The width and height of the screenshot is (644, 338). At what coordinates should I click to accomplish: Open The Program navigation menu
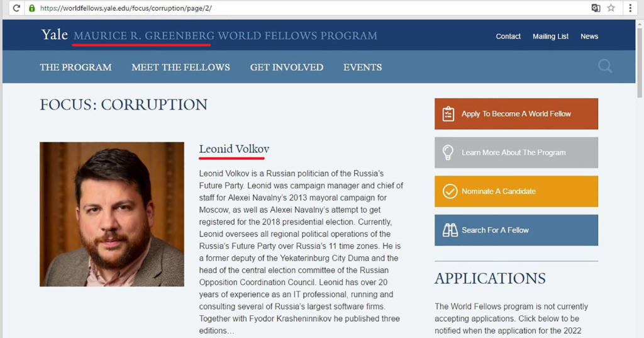click(75, 67)
